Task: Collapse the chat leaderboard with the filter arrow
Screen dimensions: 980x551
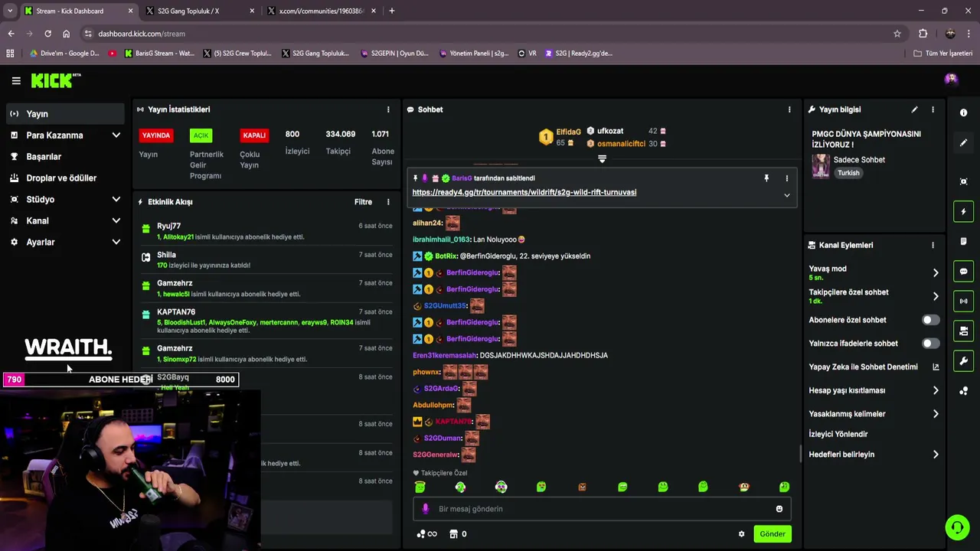Action: (x=602, y=159)
